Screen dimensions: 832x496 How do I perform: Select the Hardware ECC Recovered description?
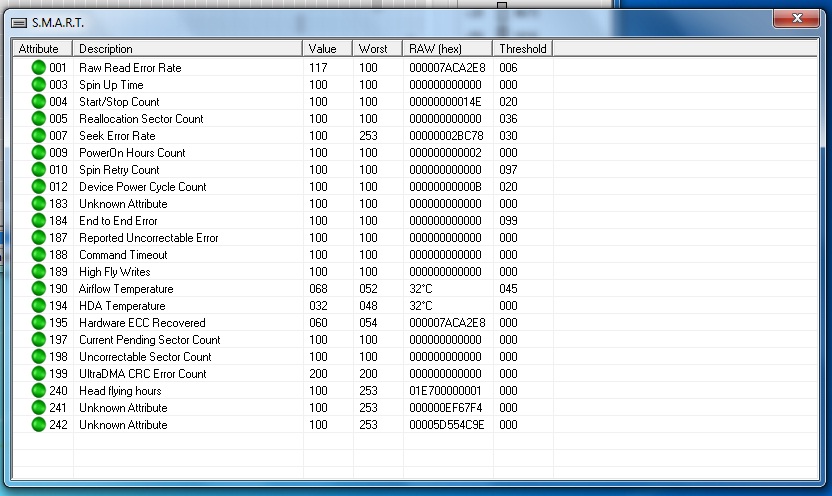click(x=142, y=323)
